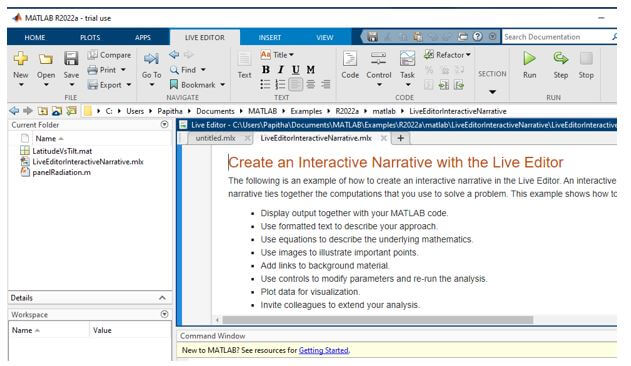Screen dimensions: 631x366
Task: Switch to the VIEW tab
Action: coord(324,37)
